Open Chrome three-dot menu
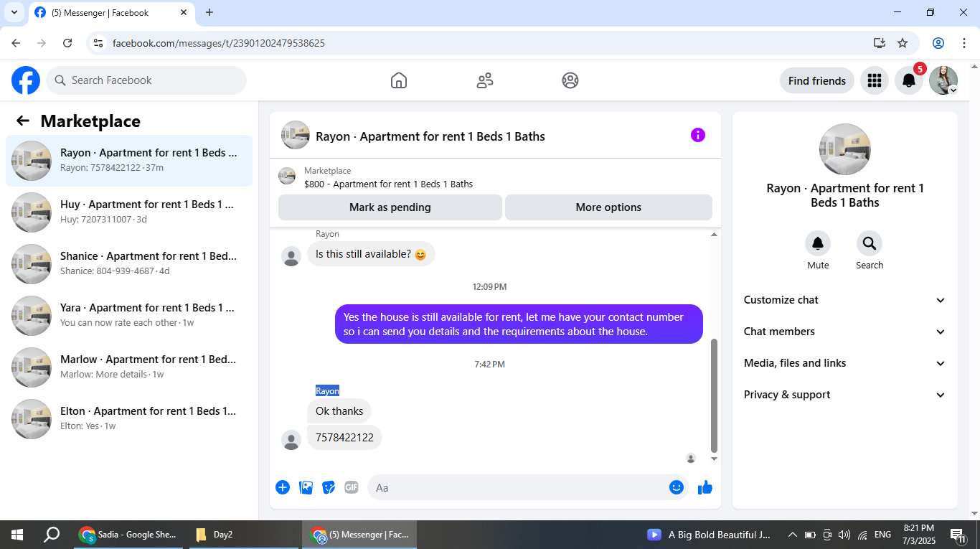 [x=964, y=43]
